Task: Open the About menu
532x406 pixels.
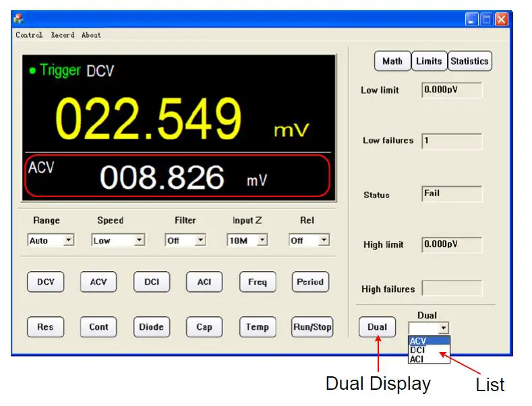Action: (x=91, y=35)
